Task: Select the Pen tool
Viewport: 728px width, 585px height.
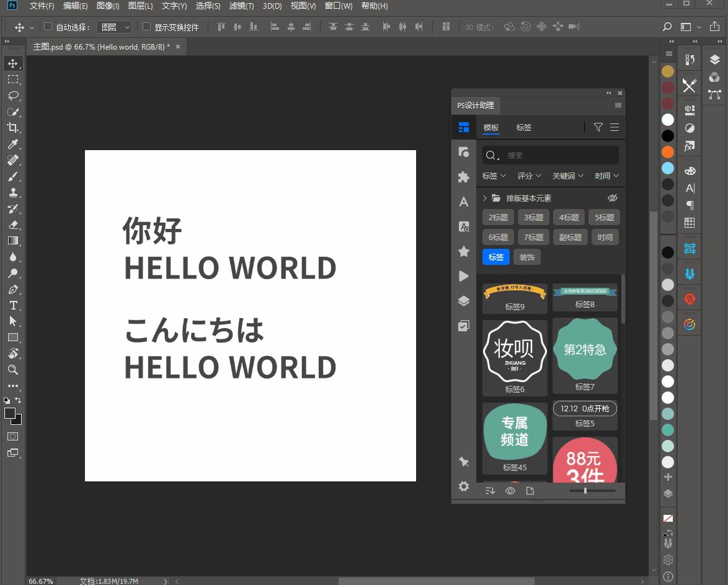Action: coord(12,289)
